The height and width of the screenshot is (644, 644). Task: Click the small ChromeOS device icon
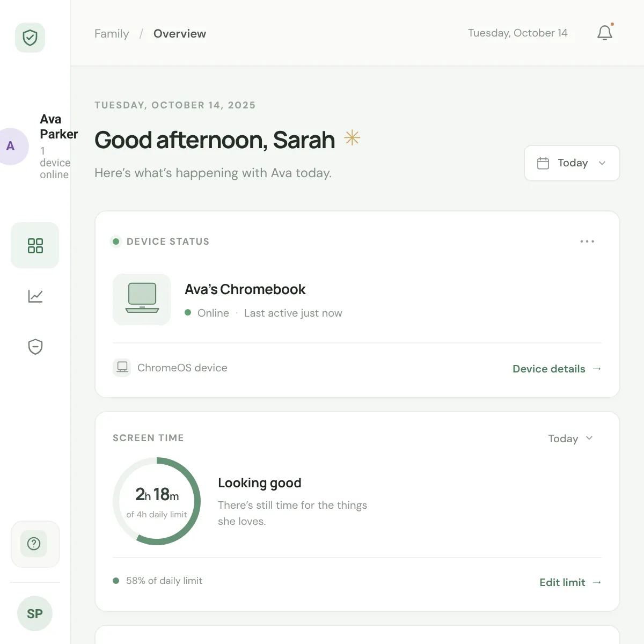click(122, 368)
